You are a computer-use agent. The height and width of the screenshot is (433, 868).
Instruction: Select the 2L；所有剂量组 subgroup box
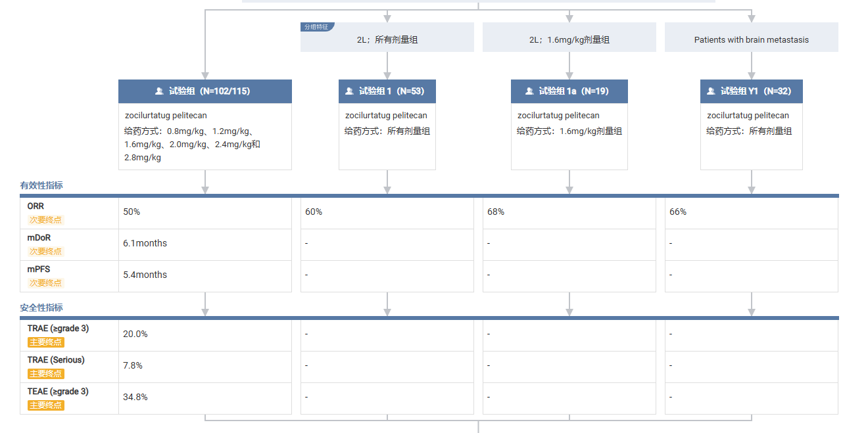tap(387, 39)
